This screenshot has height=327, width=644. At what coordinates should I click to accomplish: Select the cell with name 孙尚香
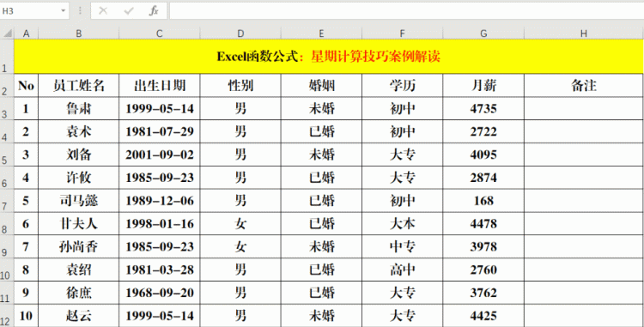[x=78, y=246]
